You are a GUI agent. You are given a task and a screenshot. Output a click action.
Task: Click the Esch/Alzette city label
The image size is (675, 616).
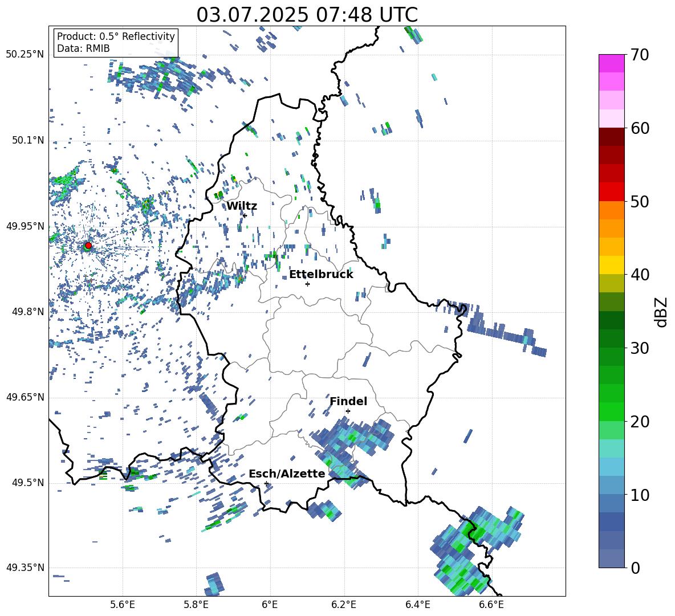(287, 474)
